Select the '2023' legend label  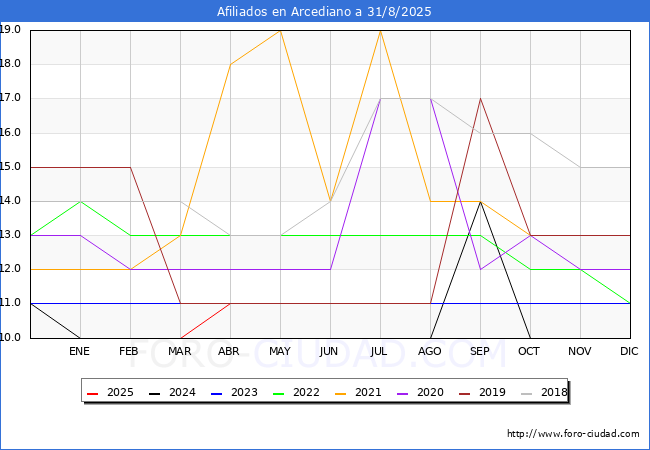pos(244,392)
